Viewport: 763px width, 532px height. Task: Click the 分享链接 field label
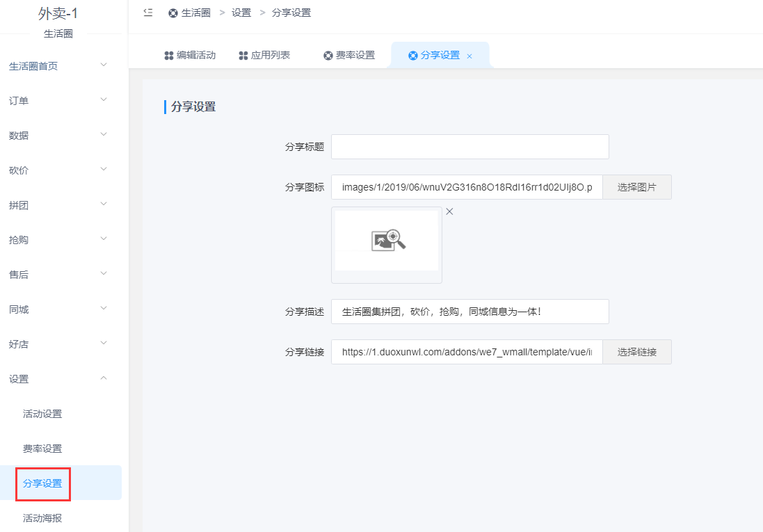pyautogui.click(x=305, y=353)
